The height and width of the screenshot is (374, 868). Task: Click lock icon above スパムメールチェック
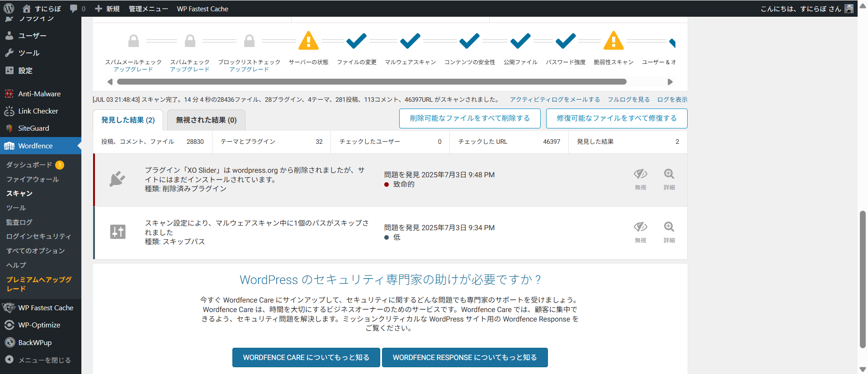pos(133,41)
